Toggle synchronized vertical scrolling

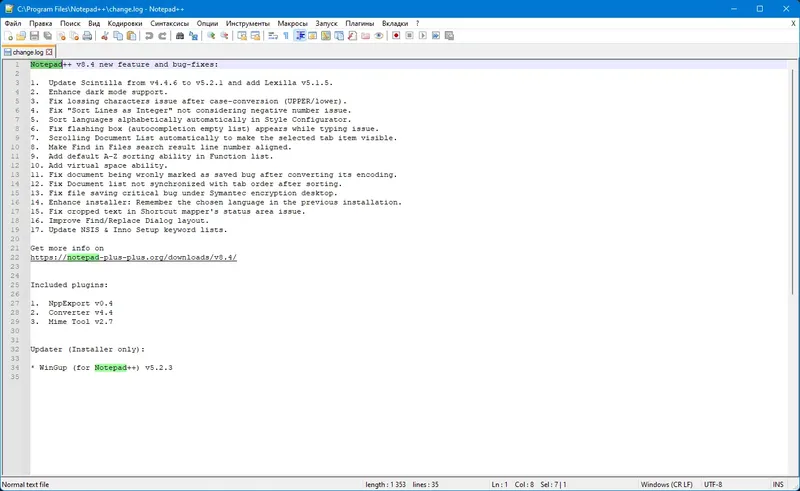pos(242,36)
